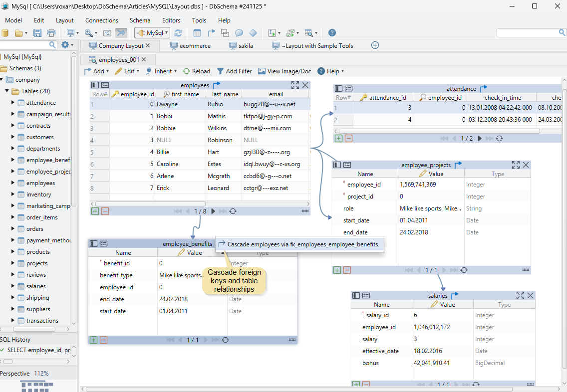
Task: Click the active arrow connector toolbar icon
Action: 121,33
